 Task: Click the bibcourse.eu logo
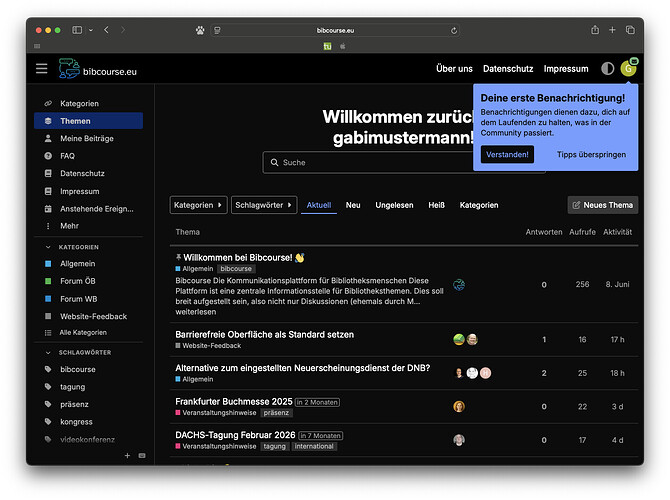tap(98, 68)
